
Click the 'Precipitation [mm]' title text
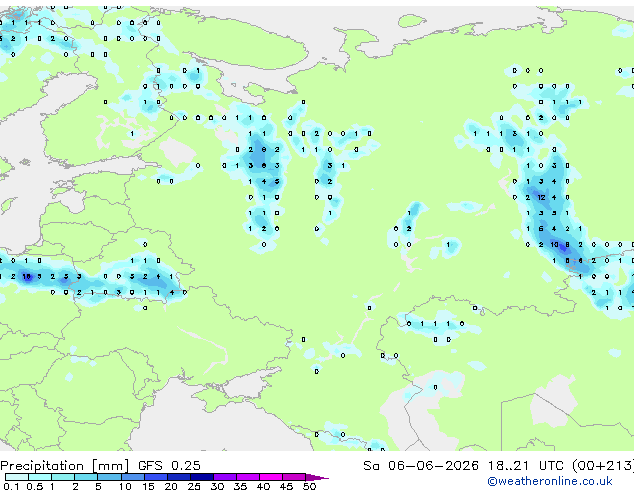click(x=64, y=466)
